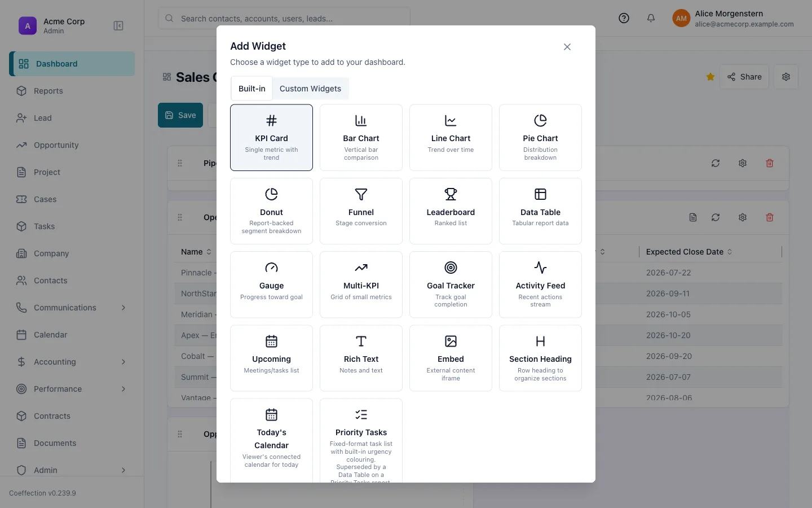Viewport: 812px width, 508px height.
Task: Expand the Admin sidebar section
Action: 123,470
